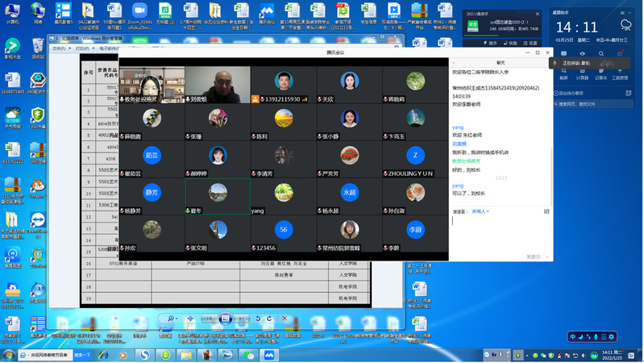Select the 夏冬 participant tile
Image resolution: width=644 pixels, height=363 pixels.
pos(217,196)
